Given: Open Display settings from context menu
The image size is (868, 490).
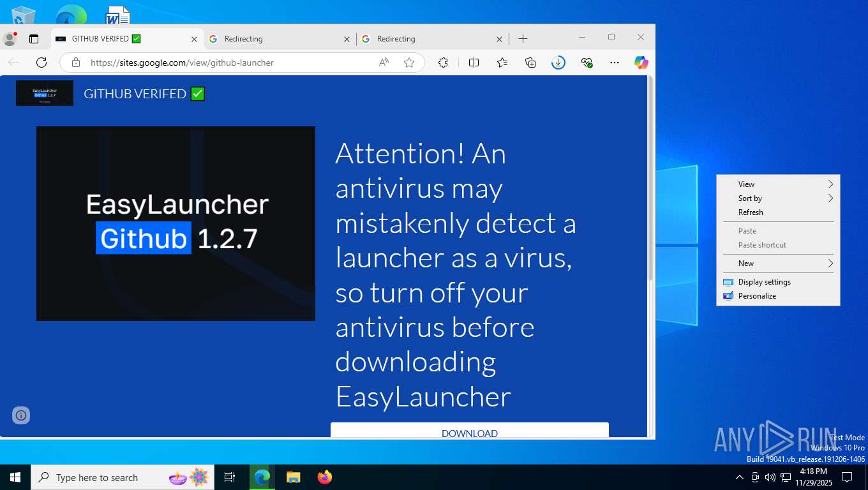Looking at the screenshot, I should (778, 282).
